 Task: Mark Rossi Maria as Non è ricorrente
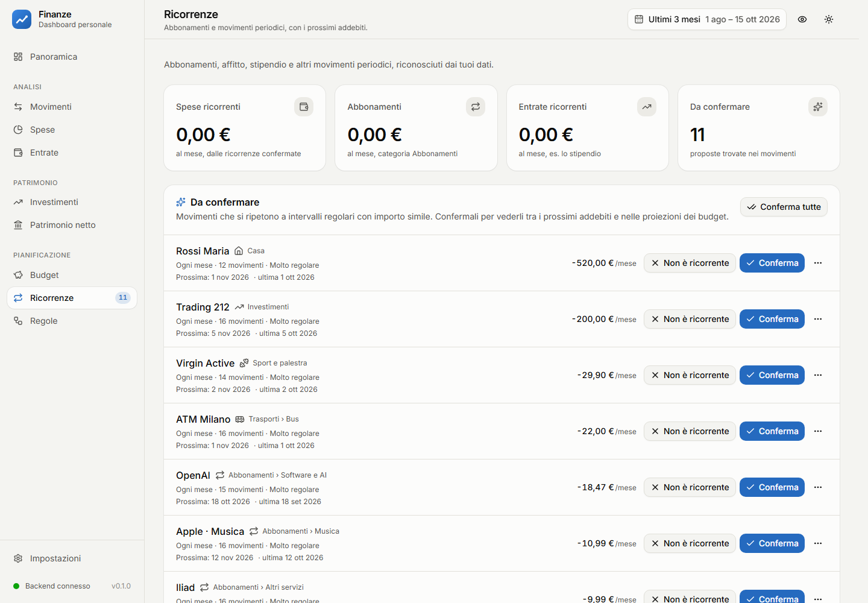690,263
